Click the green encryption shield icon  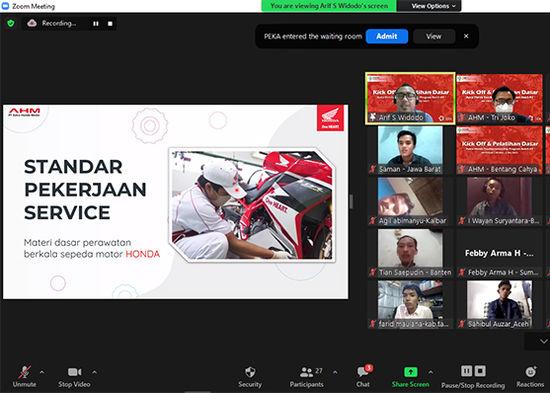[11, 24]
